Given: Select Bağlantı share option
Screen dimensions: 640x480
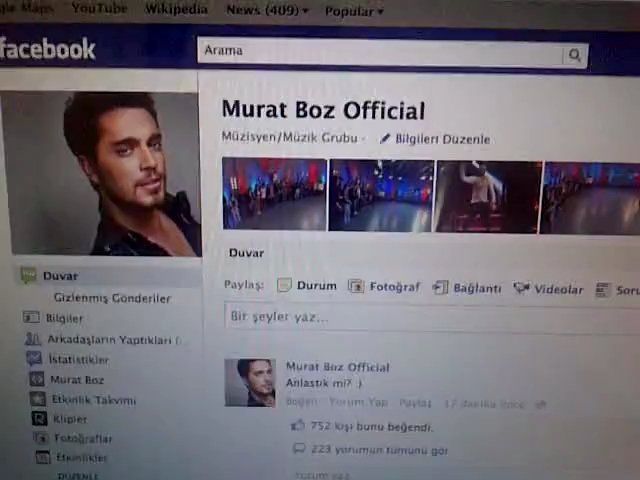Looking at the screenshot, I should (477, 289).
